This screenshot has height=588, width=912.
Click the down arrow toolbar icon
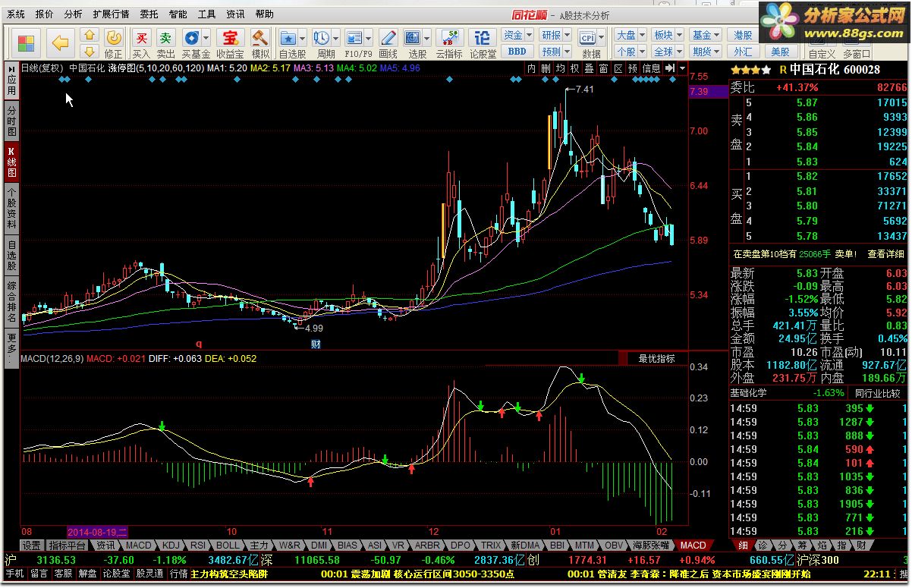89,52
